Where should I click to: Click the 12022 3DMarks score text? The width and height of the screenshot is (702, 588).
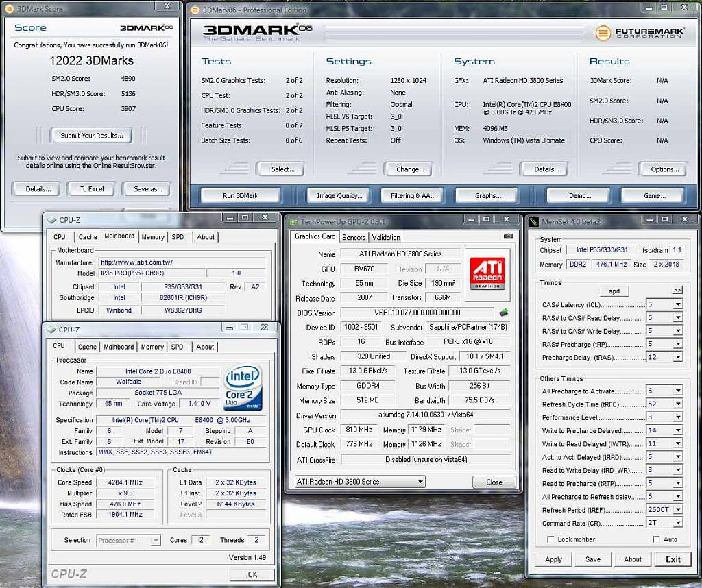click(x=92, y=60)
